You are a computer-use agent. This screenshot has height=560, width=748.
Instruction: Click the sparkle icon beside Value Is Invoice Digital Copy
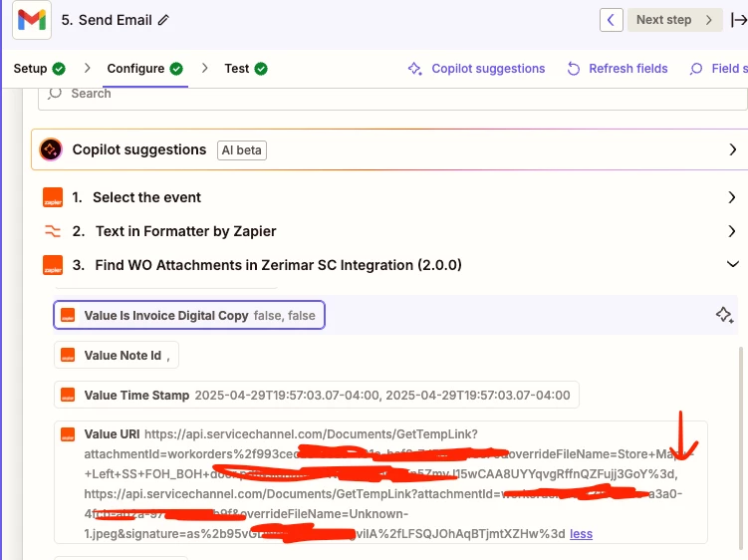[x=724, y=315]
